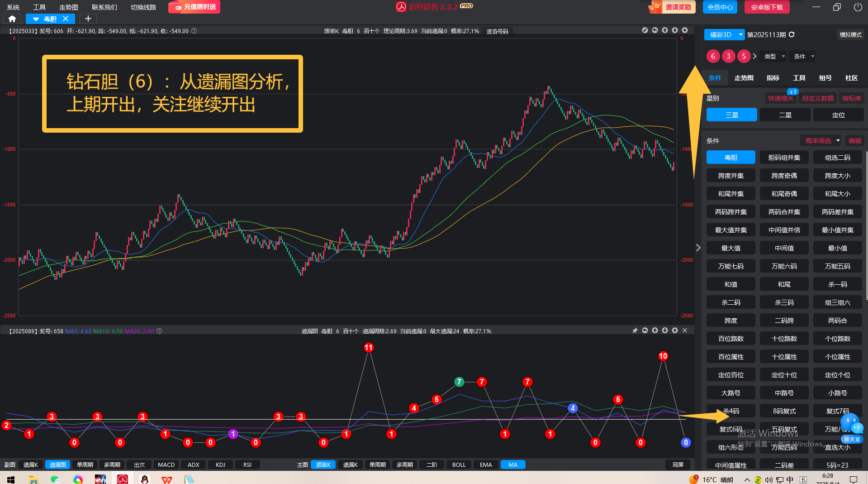The height and width of the screenshot is (484, 868).
Task: Open the Windows Start menu
Action: point(11,479)
